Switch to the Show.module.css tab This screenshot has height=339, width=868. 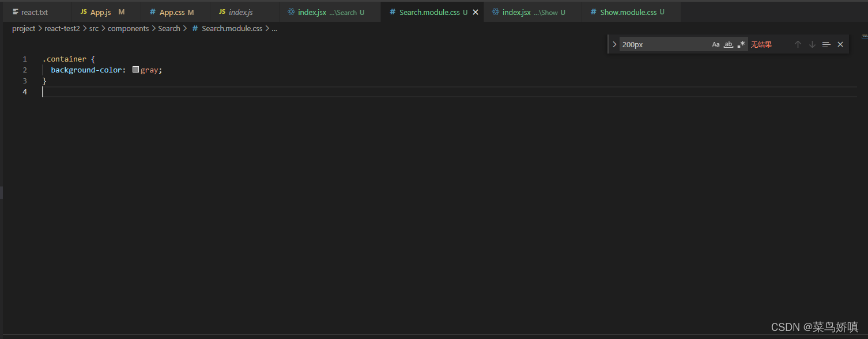click(x=631, y=12)
